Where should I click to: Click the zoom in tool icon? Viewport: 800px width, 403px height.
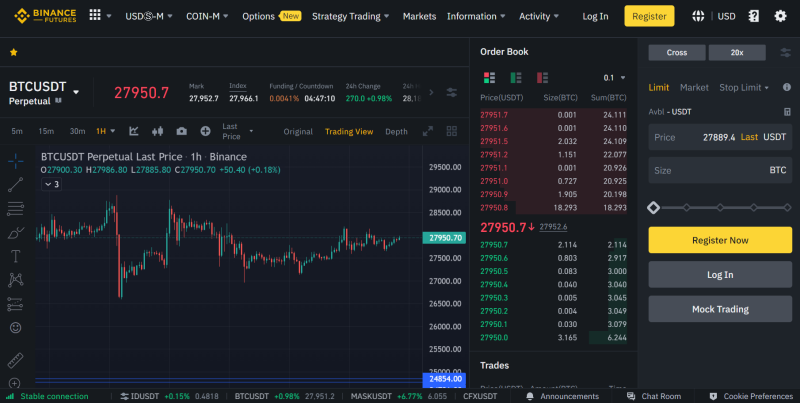tap(15, 383)
